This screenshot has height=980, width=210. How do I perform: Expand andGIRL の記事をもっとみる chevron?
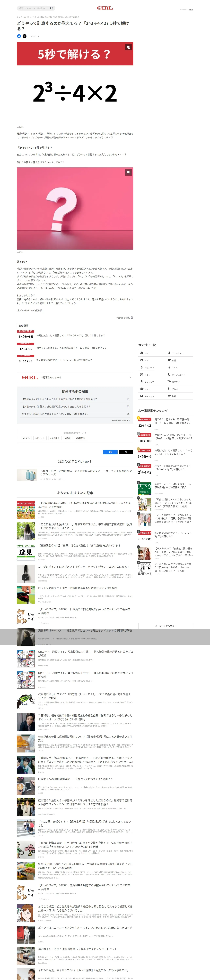pos(130,378)
